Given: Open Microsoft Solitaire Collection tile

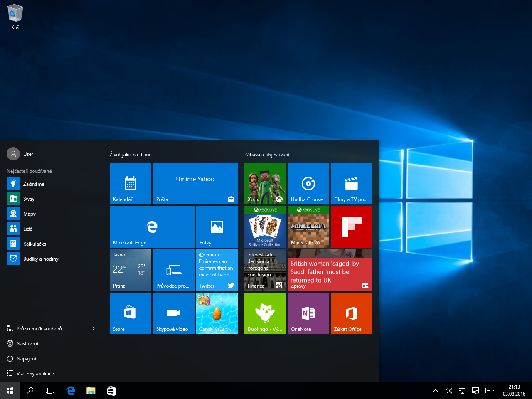Looking at the screenshot, I should [265, 227].
